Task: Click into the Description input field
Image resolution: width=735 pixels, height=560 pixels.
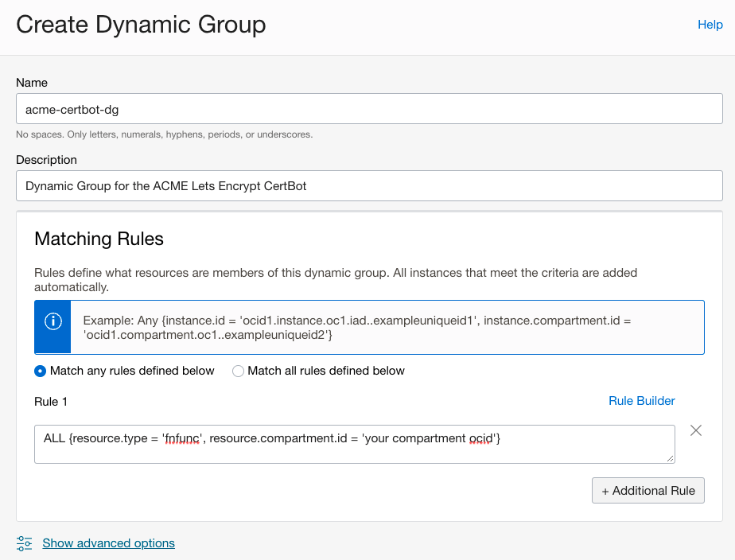Action: [x=369, y=186]
